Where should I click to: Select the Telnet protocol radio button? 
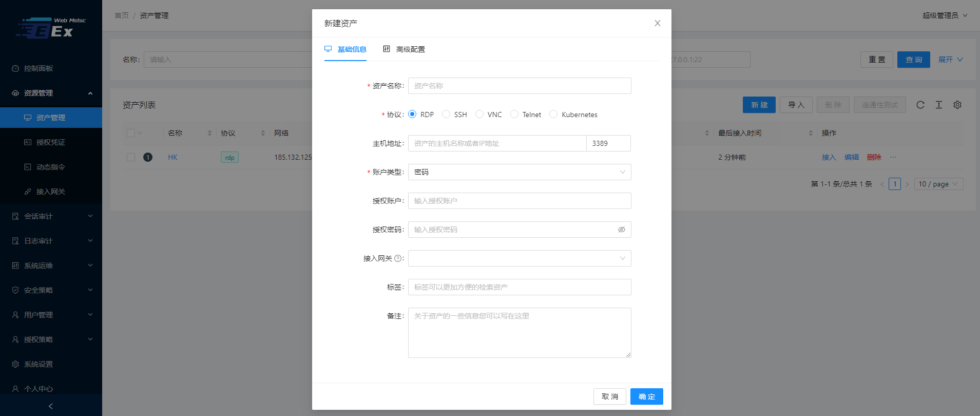click(514, 114)
